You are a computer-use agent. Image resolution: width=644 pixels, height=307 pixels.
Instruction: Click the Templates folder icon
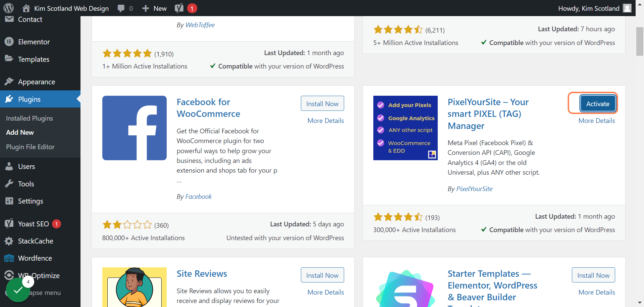point(9,59)
